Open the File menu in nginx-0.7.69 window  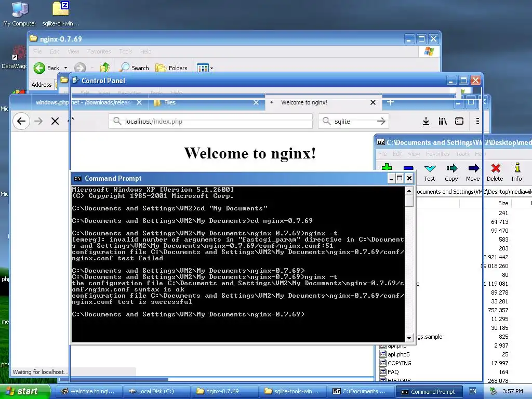click(37, 51)
